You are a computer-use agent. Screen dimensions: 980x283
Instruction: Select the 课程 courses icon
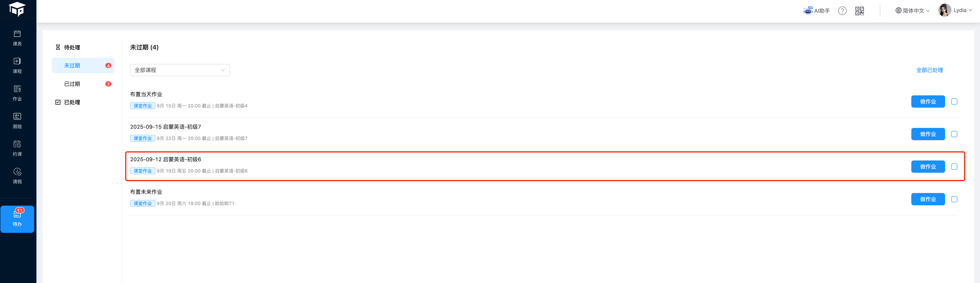coord(17,65)
